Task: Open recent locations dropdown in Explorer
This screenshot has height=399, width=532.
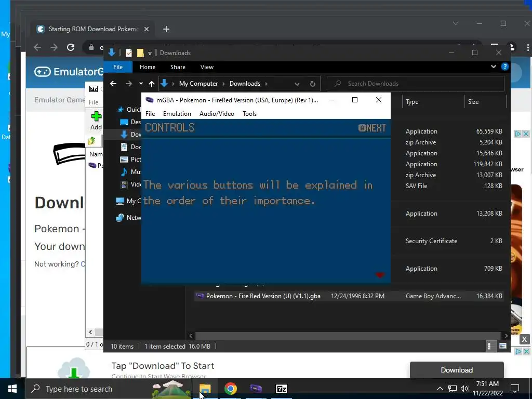Action: click(x=141, y=84)
